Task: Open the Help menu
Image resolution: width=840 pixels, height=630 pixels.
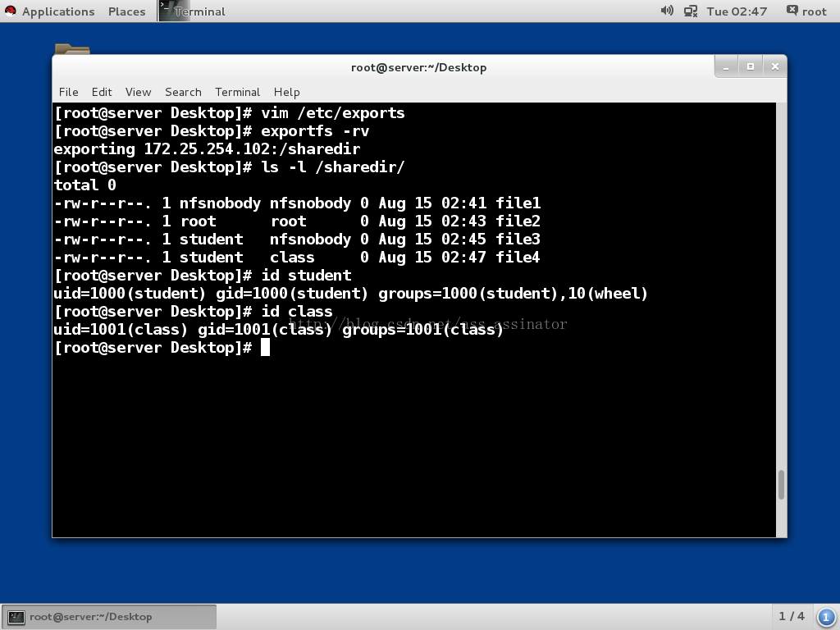Action: point(286,92)
